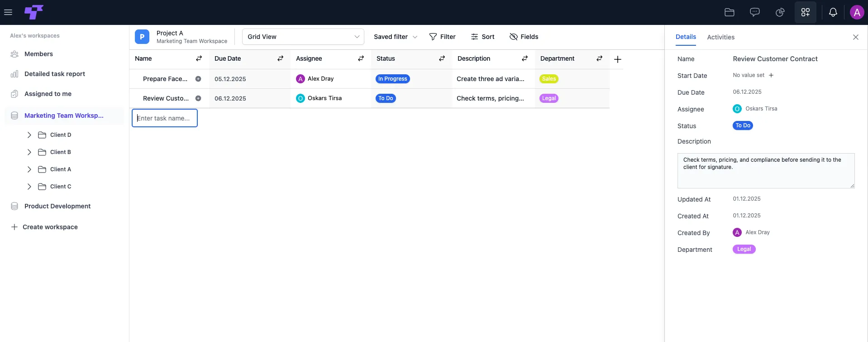
Task: Switch to the Details tab
Action: 686,37
